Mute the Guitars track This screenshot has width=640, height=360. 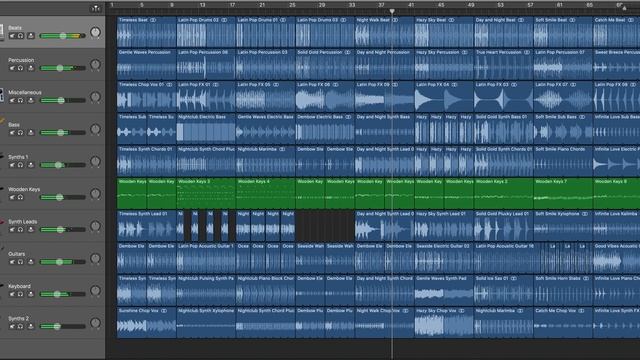pyautogui.click(x=12, y=262)
